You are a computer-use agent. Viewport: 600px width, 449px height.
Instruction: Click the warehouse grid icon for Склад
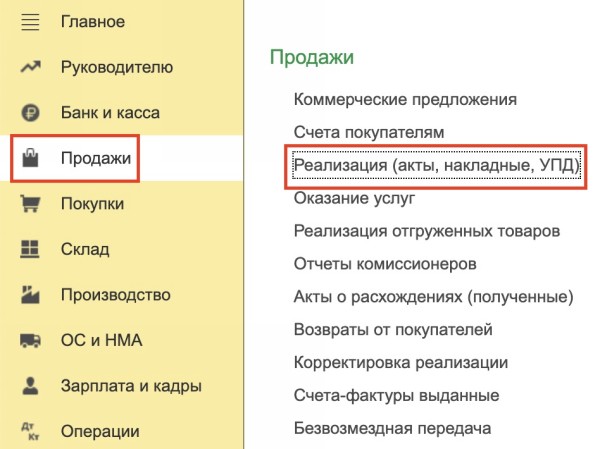30,249
